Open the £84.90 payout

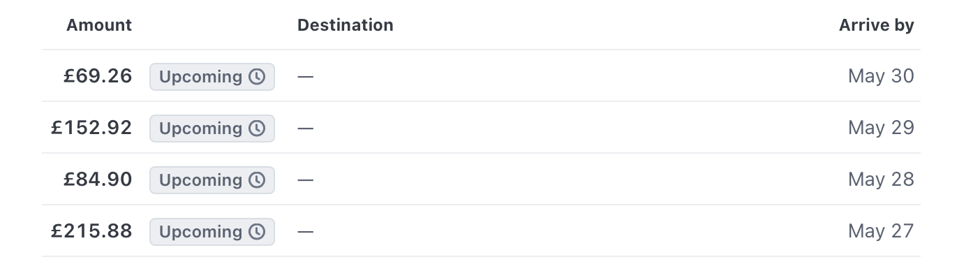click(x=98, y=179)
